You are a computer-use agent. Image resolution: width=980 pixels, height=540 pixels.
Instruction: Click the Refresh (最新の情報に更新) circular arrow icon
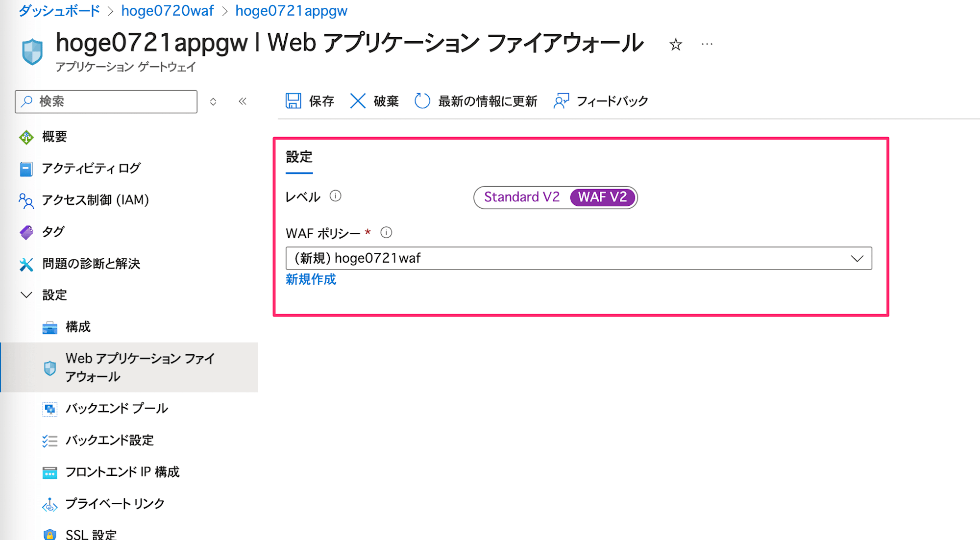[422, 101]
